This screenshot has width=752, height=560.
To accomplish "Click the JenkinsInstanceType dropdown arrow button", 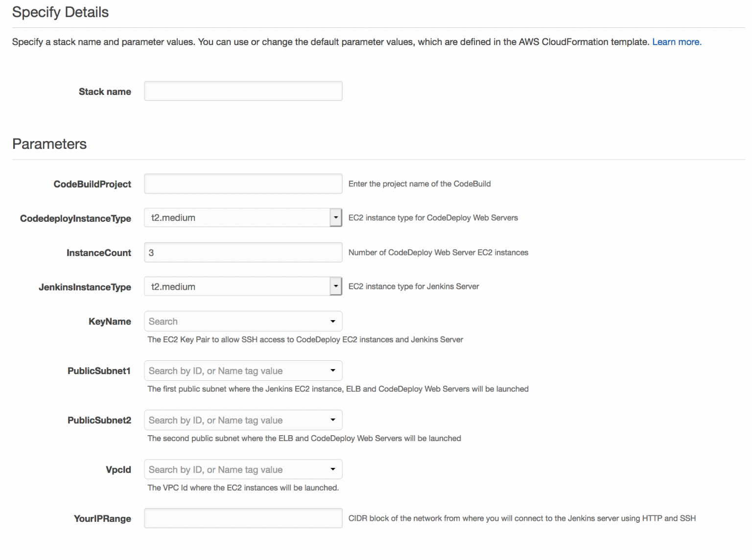I will [x=336, y=286].
